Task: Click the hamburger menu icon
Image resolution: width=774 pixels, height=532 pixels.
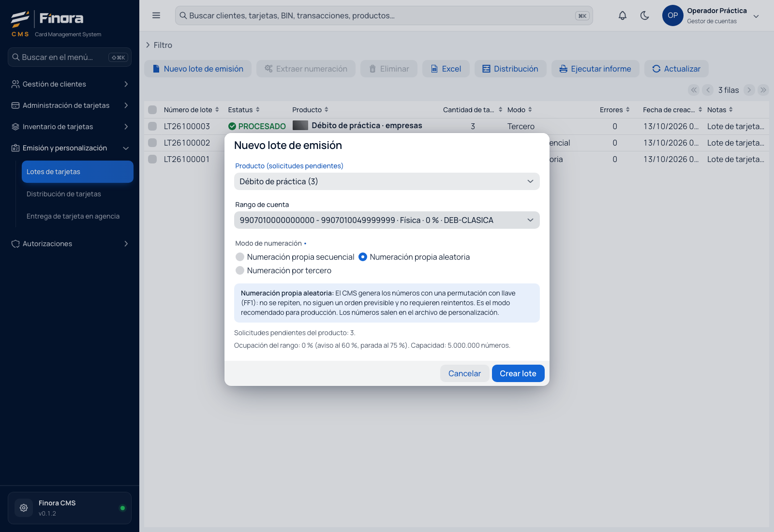Action: tap(156, 15)
